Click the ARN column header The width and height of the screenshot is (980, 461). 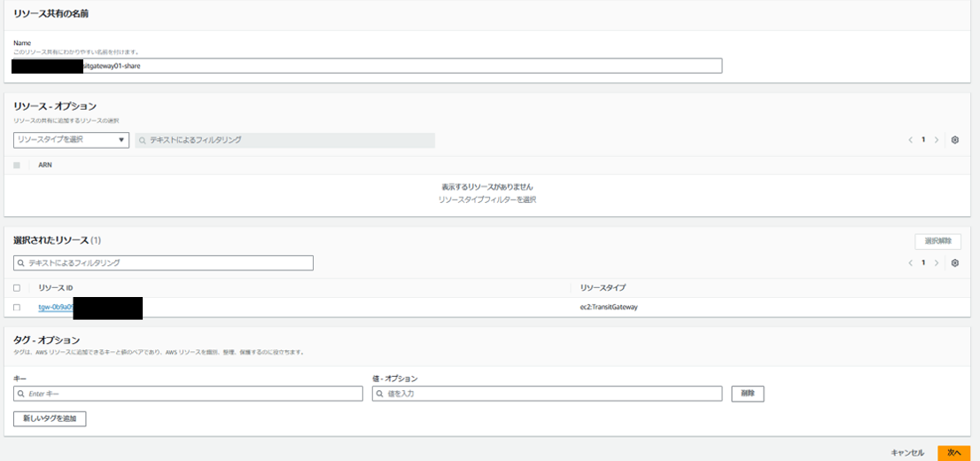45,165
